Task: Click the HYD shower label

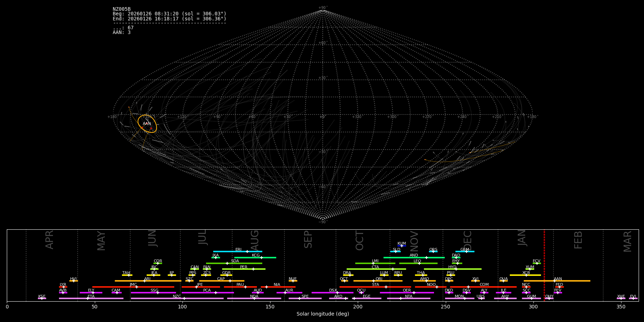Action: 453,267
